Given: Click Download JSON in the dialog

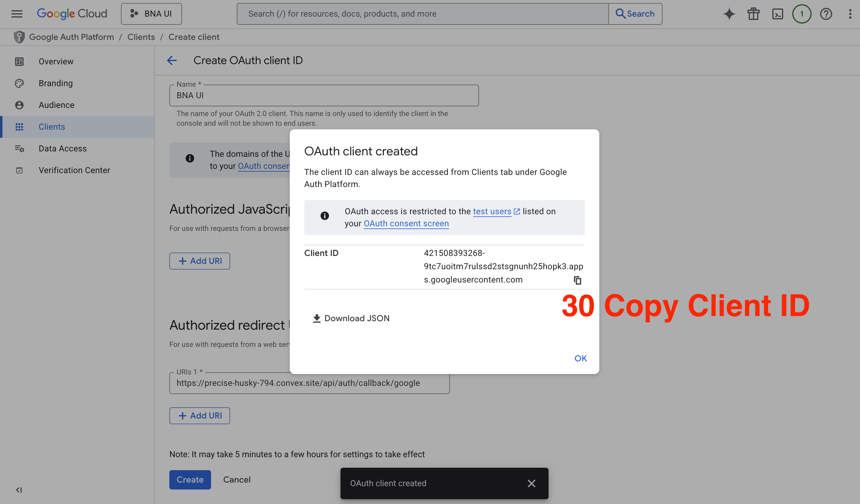Looking at the screenshot, I should pyautogui.click(x=351, y=318).
